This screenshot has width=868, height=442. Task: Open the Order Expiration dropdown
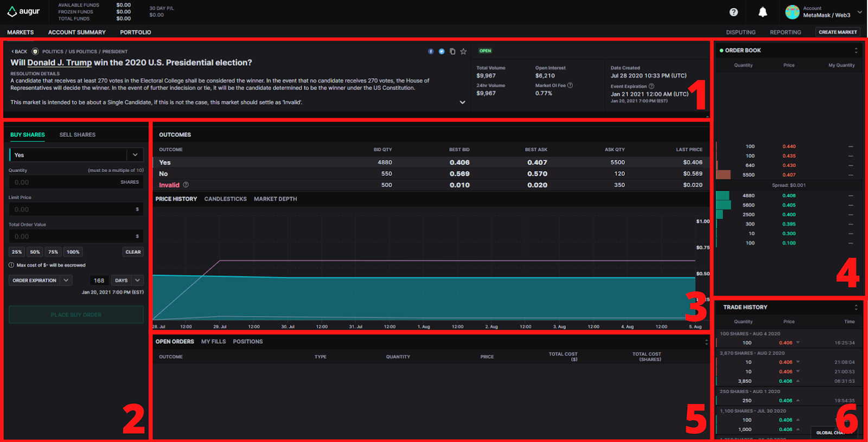(40, 280)
